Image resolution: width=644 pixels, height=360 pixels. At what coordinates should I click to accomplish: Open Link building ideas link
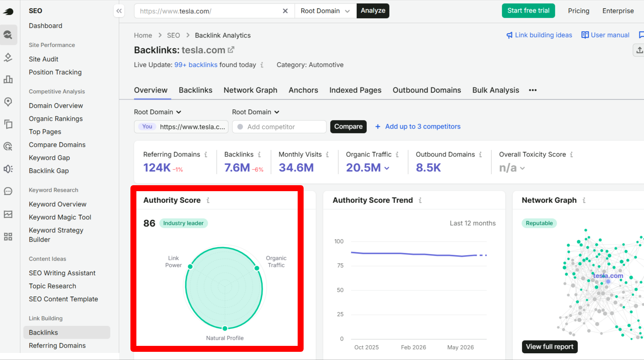point(539,35)
